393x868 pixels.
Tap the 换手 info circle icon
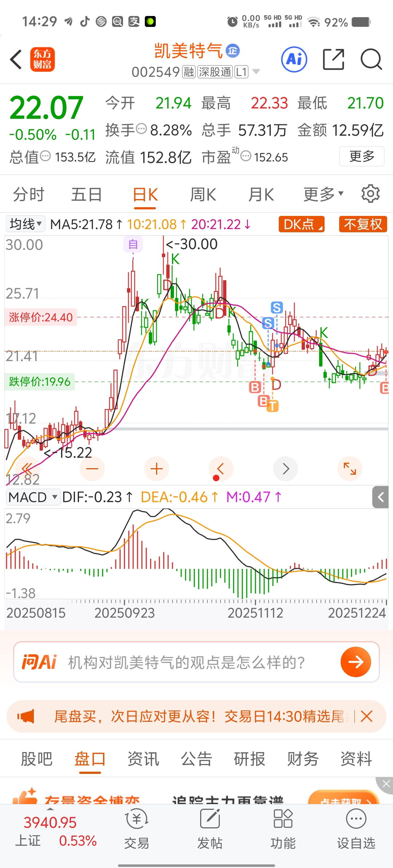pos(141,129)
